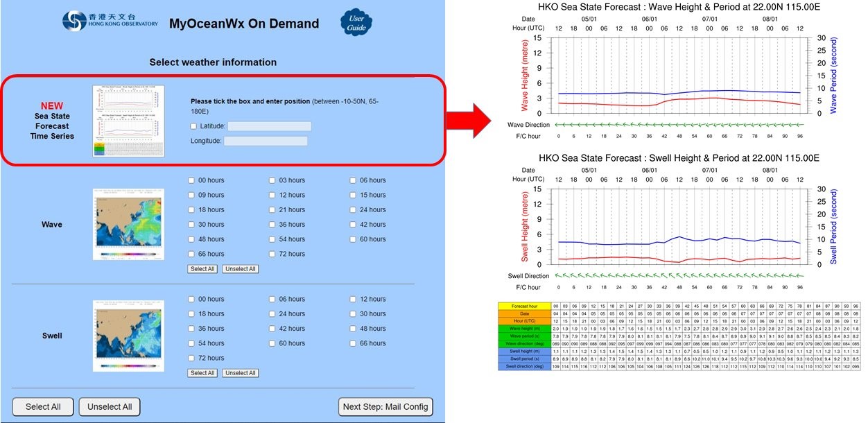
Task: Tick Swell 54 hours checkbox
Action: (x=192, y=343)
